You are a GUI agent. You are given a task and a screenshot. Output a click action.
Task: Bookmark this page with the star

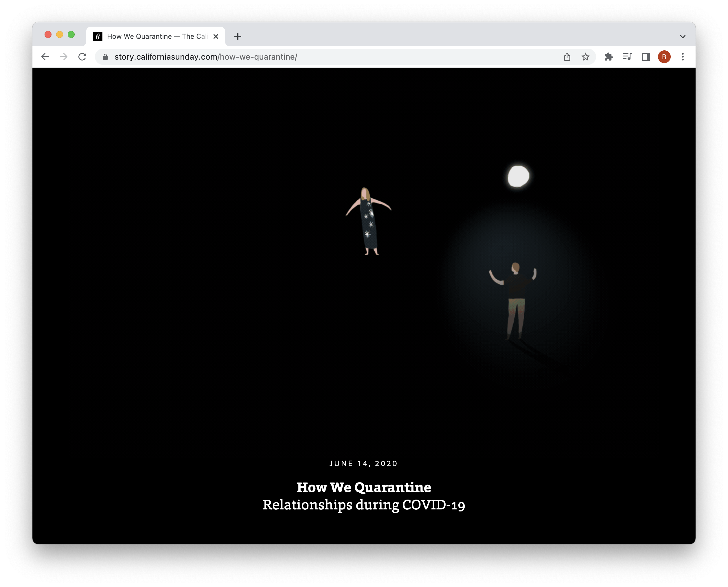585,57
